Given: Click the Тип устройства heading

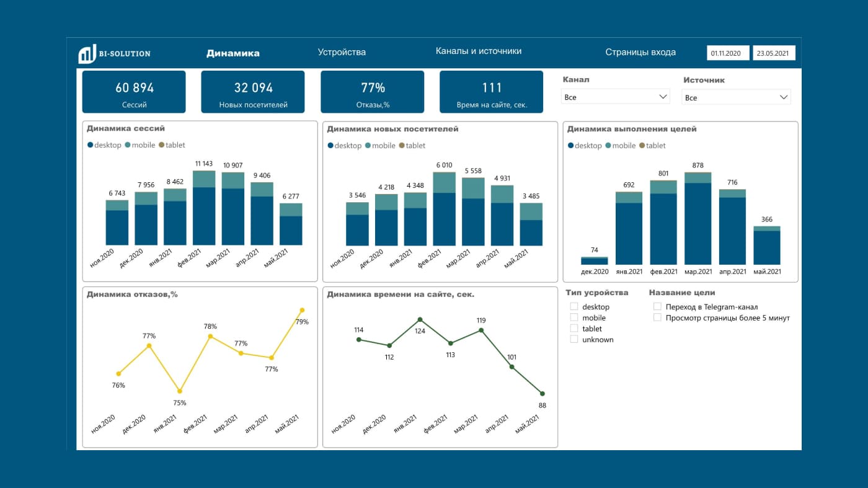Looking at the screenshot, I should point(597,293).
